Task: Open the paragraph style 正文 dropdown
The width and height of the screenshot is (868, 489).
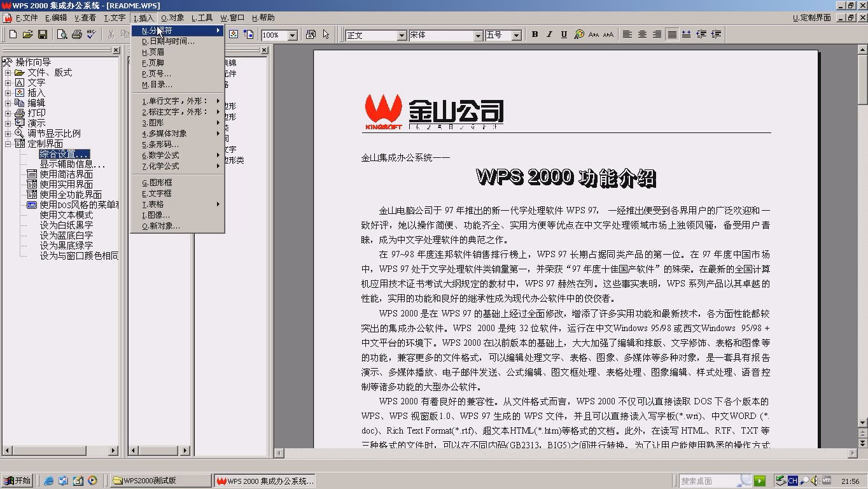Action: coord(402,35)
